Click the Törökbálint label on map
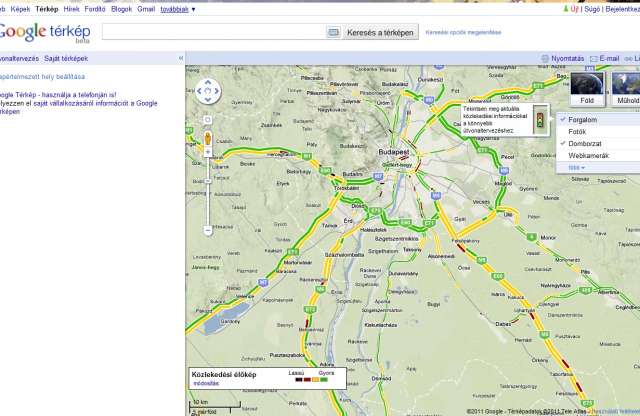 pos(347,188)
